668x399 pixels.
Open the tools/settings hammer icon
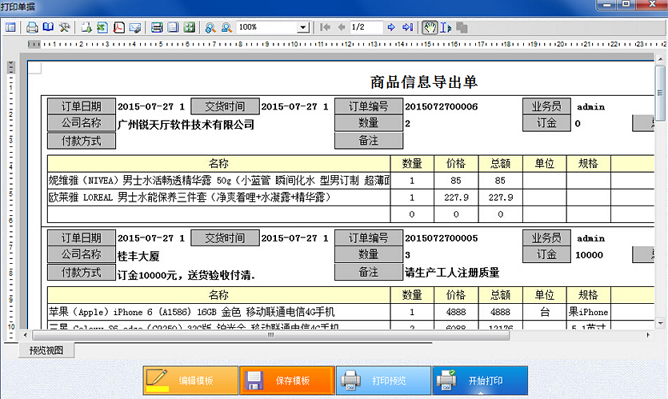coord(64,28)
